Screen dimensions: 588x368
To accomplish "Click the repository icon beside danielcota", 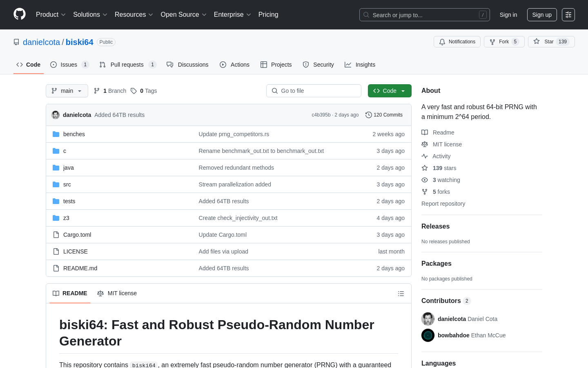I will [x=16, y=42].
